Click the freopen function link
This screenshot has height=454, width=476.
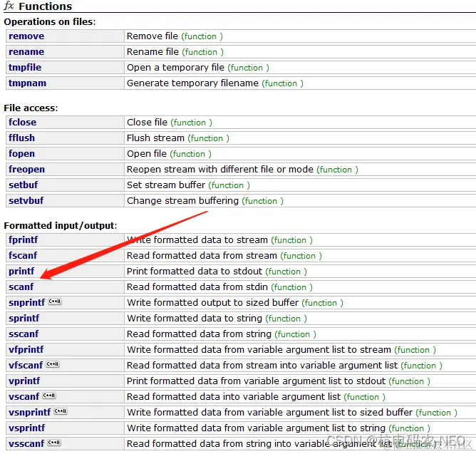click(26, 170)
